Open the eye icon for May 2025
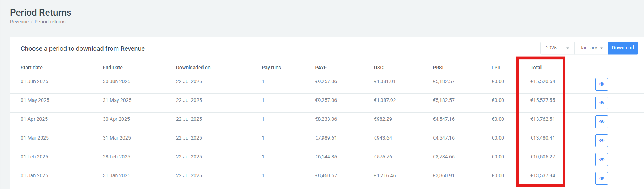 tap(601, 103)
